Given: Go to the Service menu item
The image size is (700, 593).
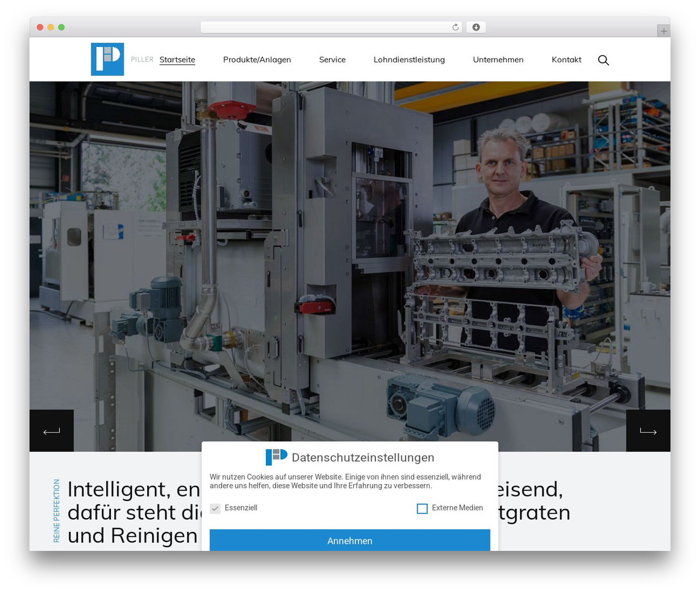Looking at the screenshot, I should click(x=332, y=60).
